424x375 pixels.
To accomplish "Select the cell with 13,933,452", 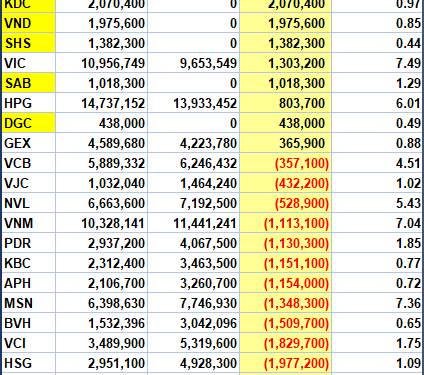I will point(194,103).
